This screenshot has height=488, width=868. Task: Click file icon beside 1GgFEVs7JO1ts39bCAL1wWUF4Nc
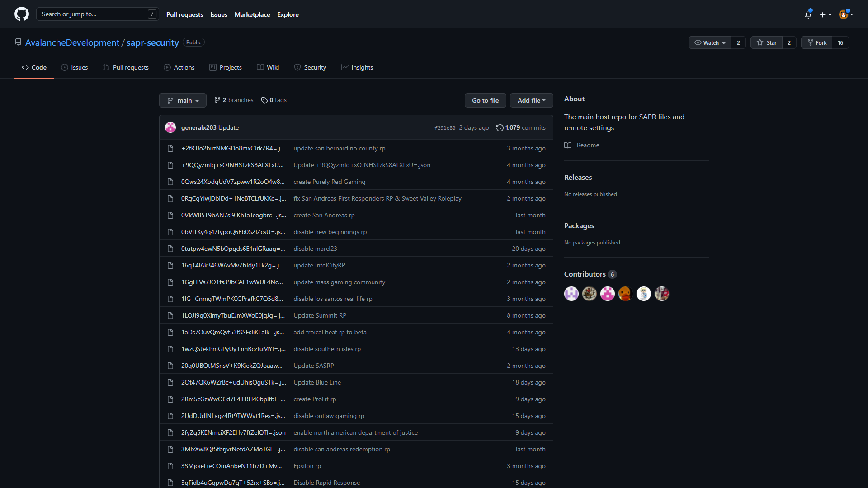(170, 282)
